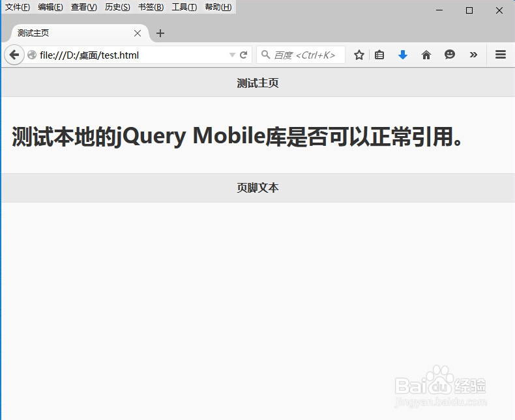Open the URL history dropdown arrow

click(232, 55)
